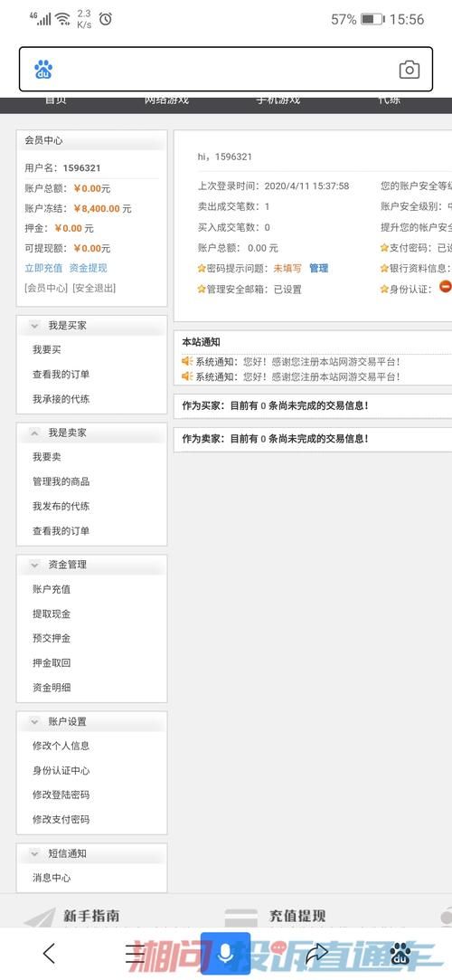Screen dimensions: 452x980
Task: Click 充值提现 footer heading
Action: 297,917
